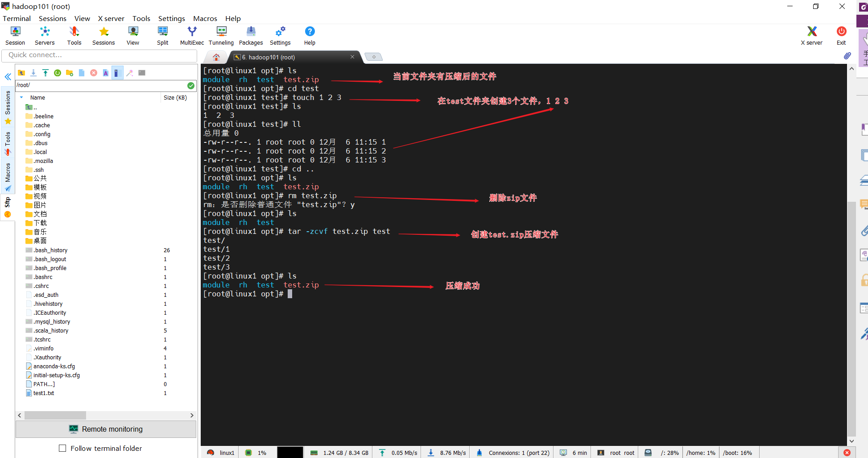Open the MultiExec tool
The height and width of the screenshot is (458, 868).
pos(192,35)
